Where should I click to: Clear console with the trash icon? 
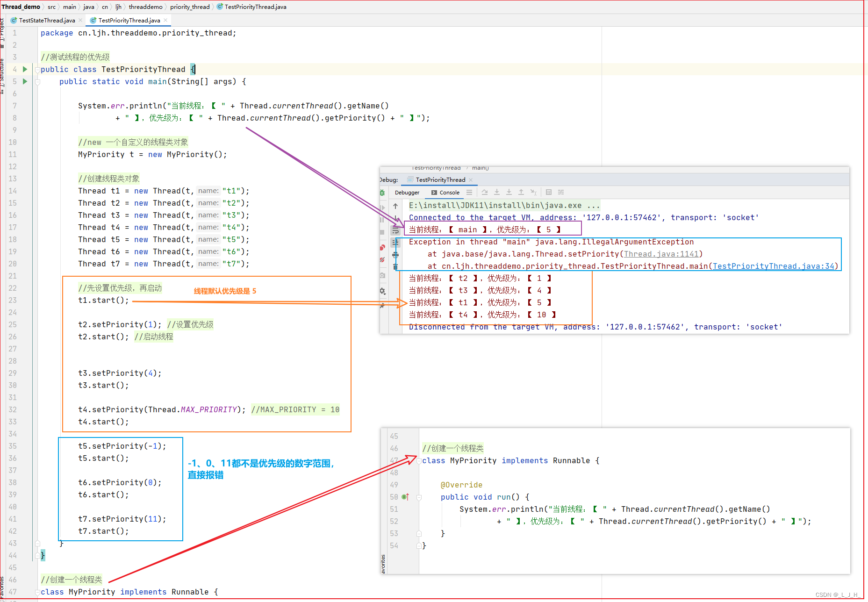coord(395,266)
